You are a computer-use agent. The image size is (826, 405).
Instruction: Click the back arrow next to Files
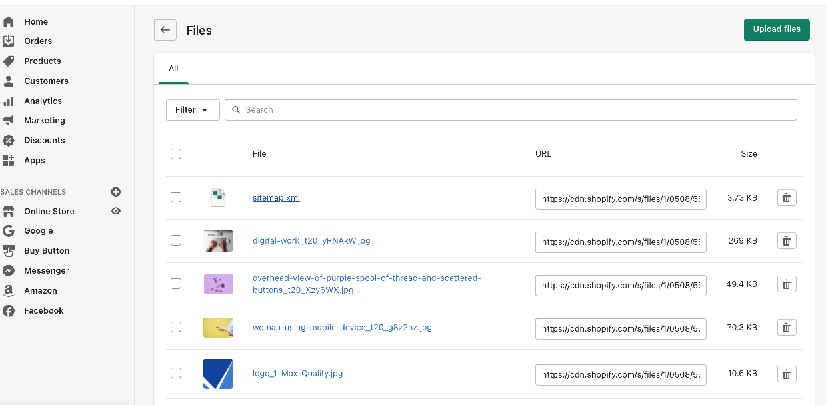pyautogui.click(x=166, y=30)
